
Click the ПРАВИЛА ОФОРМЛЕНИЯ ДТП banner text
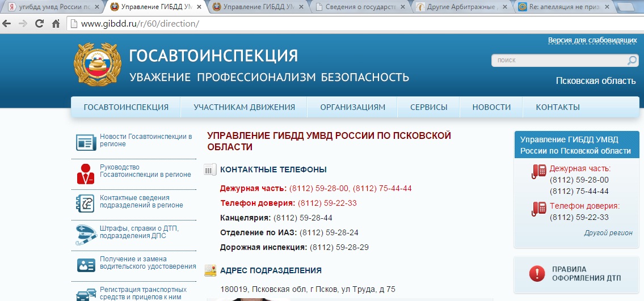(x=587, y=274)
